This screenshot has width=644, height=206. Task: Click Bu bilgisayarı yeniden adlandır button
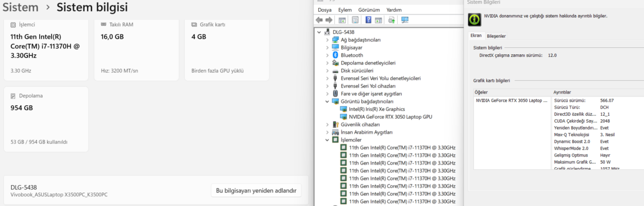pyautogui.click(x=256, y=190)
